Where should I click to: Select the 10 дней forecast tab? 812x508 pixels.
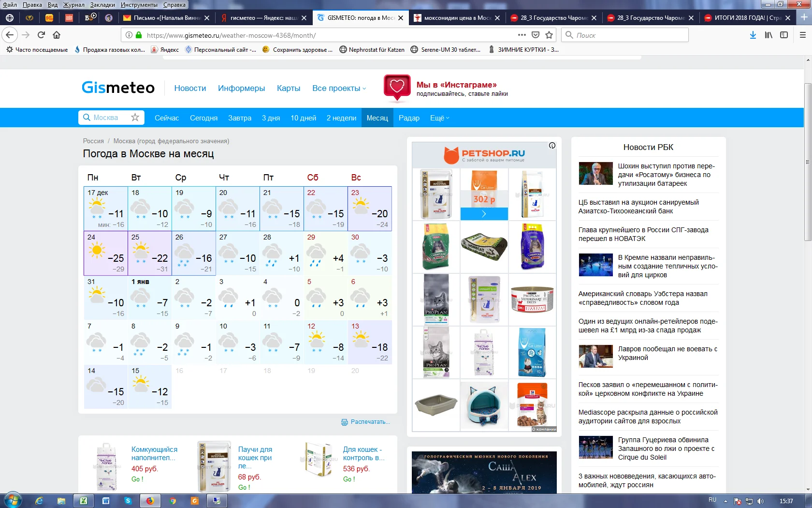click(303, 118)
